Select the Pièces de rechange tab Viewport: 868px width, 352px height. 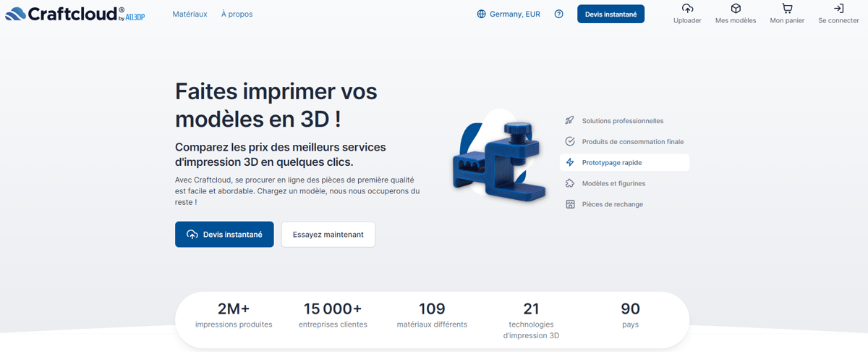coord(624,204)
